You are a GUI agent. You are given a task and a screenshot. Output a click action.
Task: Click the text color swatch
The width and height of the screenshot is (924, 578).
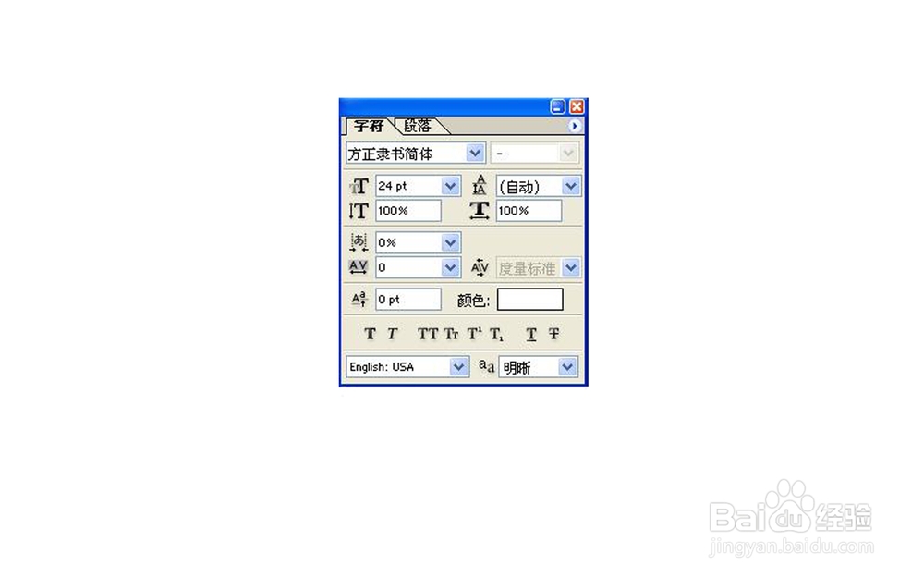[529, 299]
